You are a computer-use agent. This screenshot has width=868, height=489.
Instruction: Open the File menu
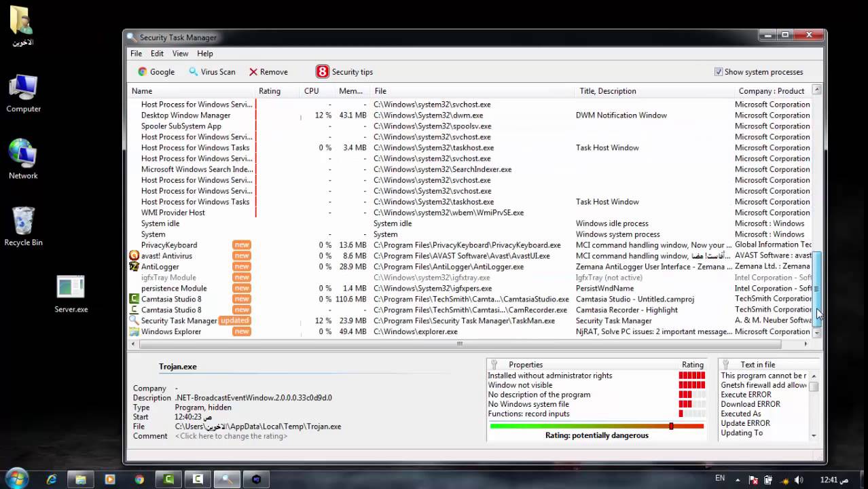coord(136,54)
